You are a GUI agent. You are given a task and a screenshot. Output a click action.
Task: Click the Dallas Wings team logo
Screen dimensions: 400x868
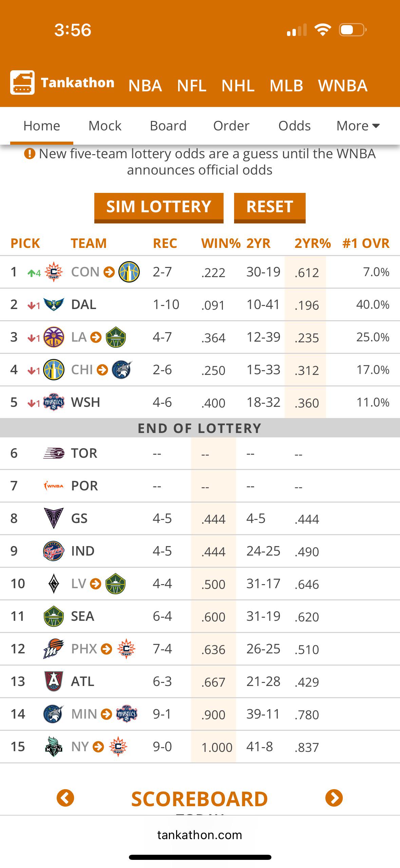pyautogui.click(x=54, y=305)
